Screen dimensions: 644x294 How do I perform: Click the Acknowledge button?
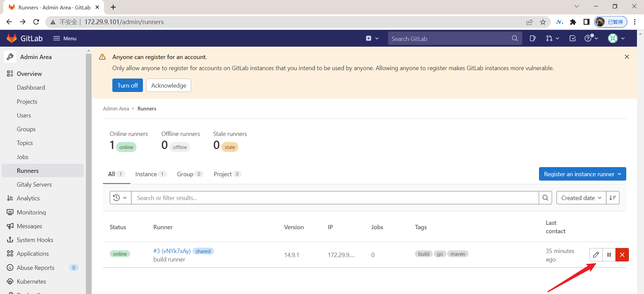pyautogui.click(x=169, y=85)
